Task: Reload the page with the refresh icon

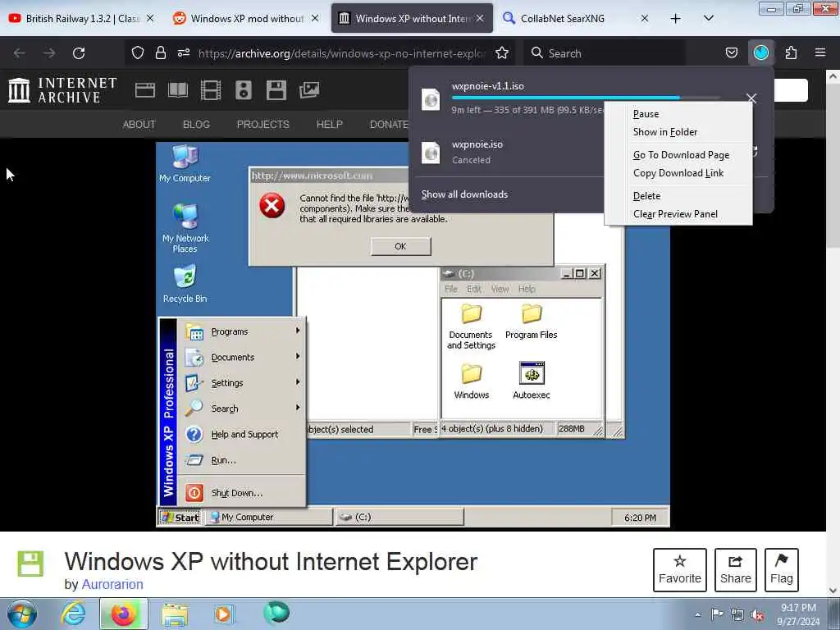Action: [79, 53]
